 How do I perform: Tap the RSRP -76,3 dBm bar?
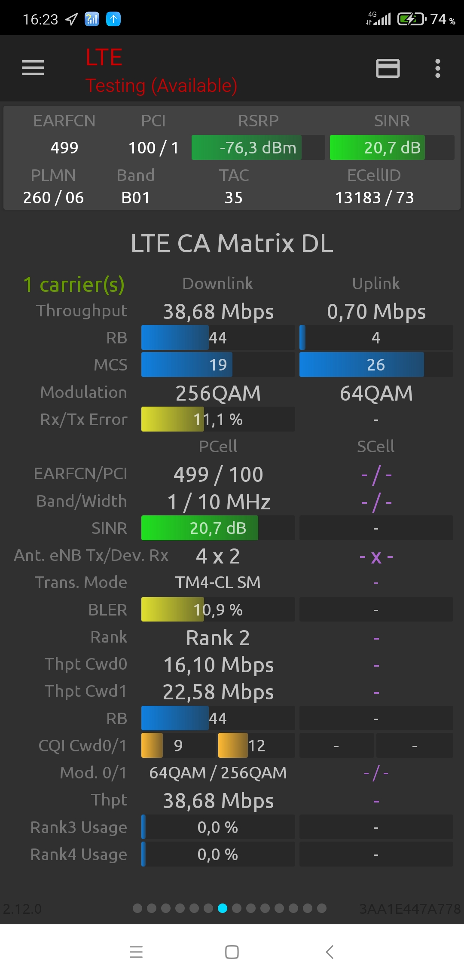tap(258, 147)
